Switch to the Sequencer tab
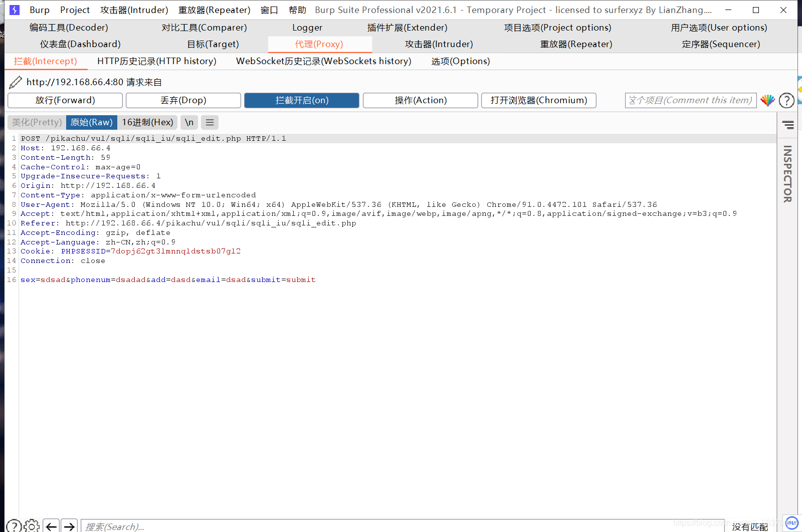This screenshot has height=532, width=802. tap(721, 44)
